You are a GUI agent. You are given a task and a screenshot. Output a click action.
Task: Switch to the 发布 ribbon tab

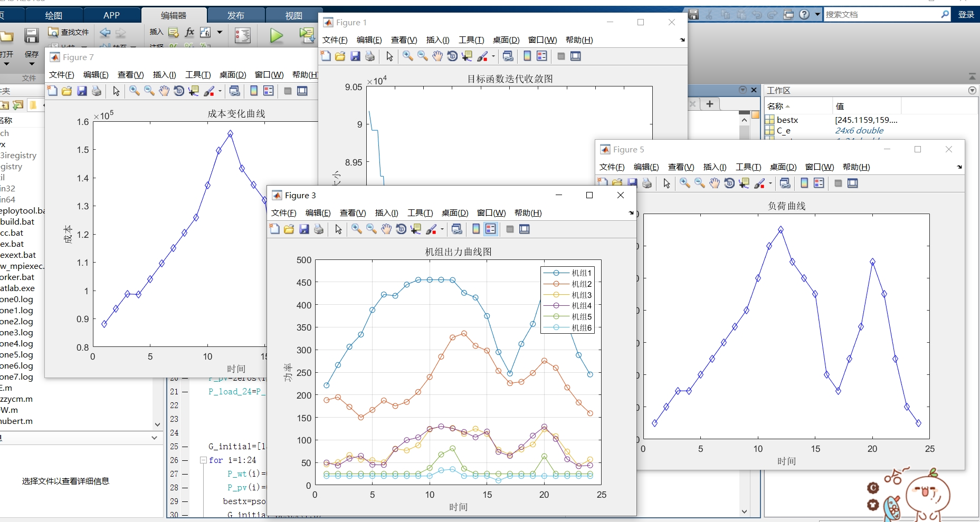click(236, 15)
